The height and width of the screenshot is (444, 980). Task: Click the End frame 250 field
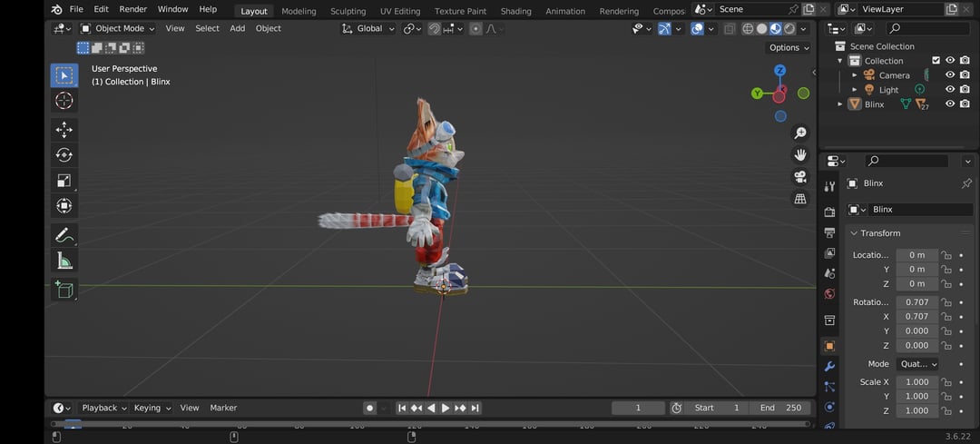780,408
